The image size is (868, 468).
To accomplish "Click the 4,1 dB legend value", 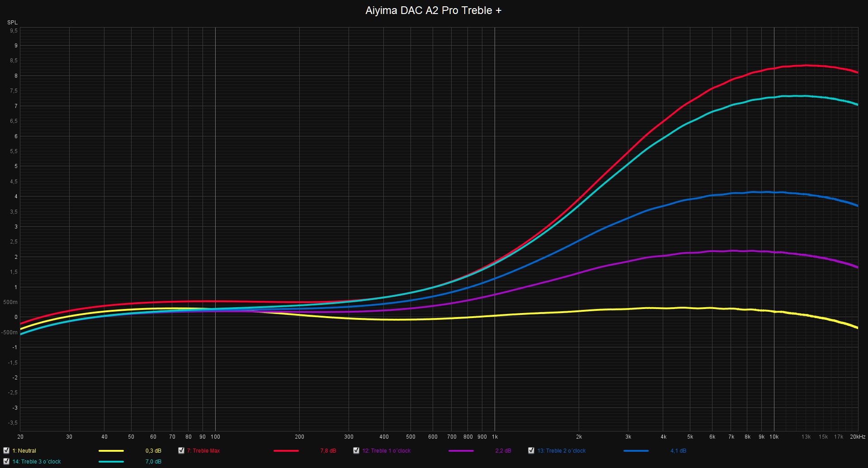I will tap(678, 451).
